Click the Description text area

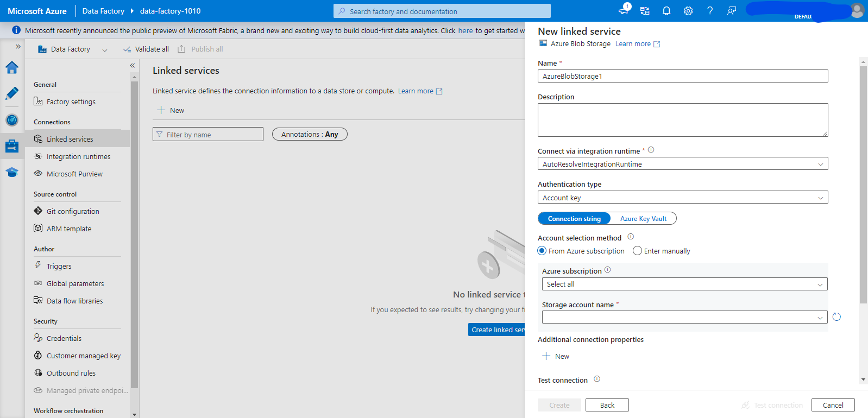[x=683, y=120]
